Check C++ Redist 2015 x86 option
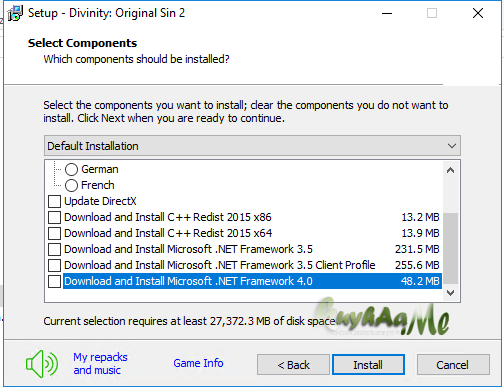The height and width of the screenshot is (388, 504). click(x=54, y=217)
